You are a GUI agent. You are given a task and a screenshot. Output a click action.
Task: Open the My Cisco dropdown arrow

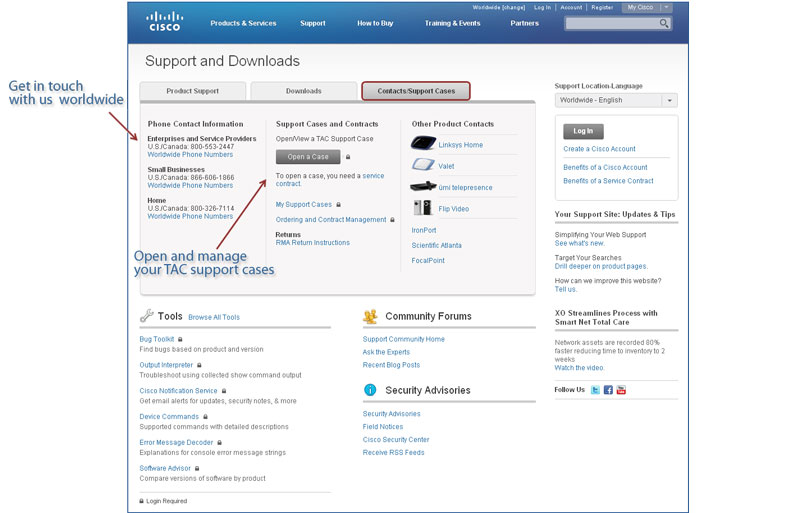[x=666, y=7]
